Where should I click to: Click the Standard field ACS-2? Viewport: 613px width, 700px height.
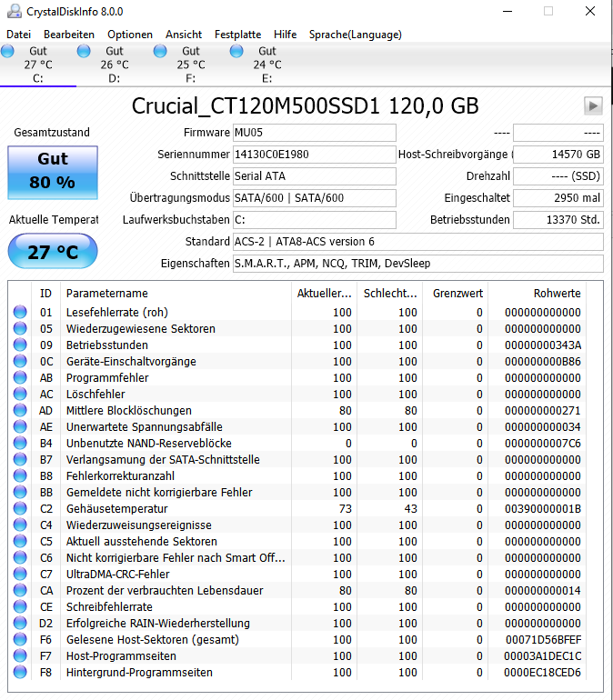[417, 242]
